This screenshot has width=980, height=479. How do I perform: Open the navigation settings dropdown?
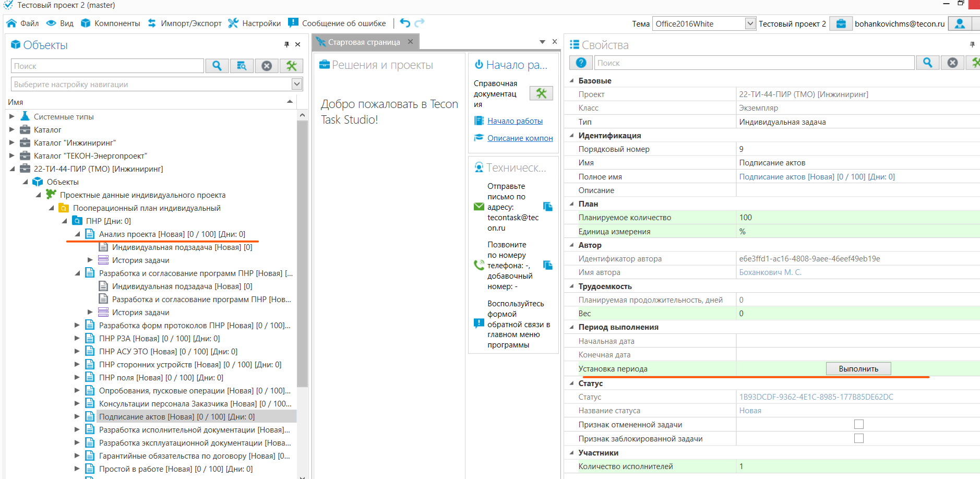(296, 84)
